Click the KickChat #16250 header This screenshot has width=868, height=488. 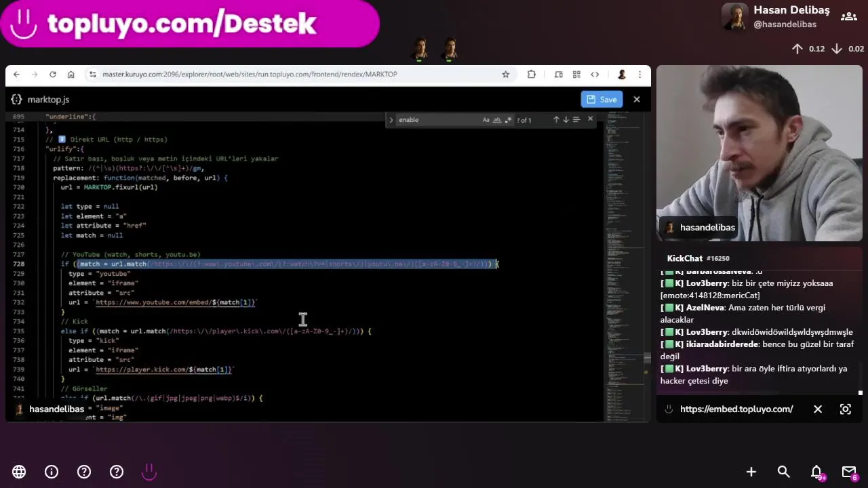pyautogui.click(x=698, y=258)
